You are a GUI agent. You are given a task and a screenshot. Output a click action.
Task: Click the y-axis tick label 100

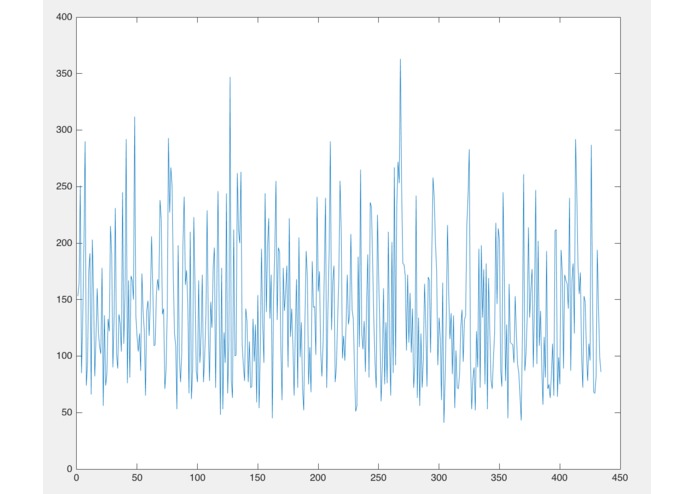tap(64, 356)
